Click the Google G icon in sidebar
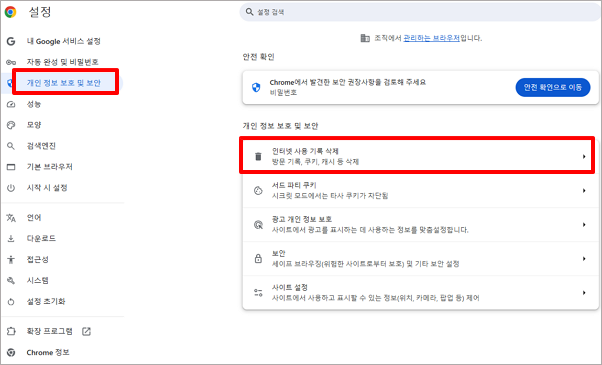Screen dimensions: 602x365 click(11, 41)
